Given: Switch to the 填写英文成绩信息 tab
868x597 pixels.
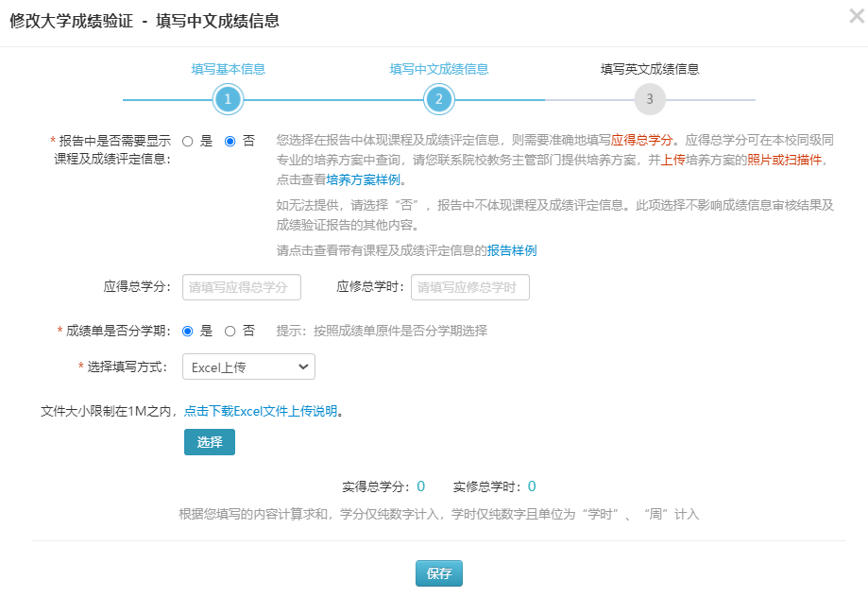Looking at the screenshot, I should (651, 69).
